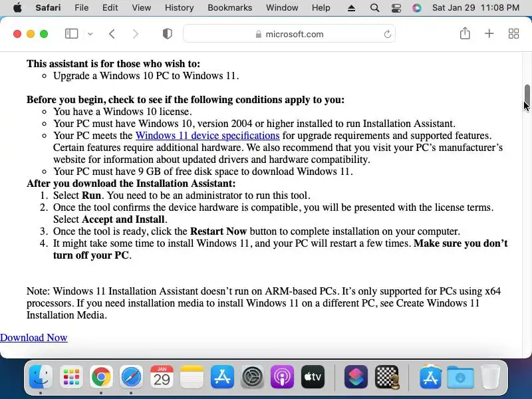
Task: Click heading 'Before you begin, check to see' line
Action: coord(186,100)
